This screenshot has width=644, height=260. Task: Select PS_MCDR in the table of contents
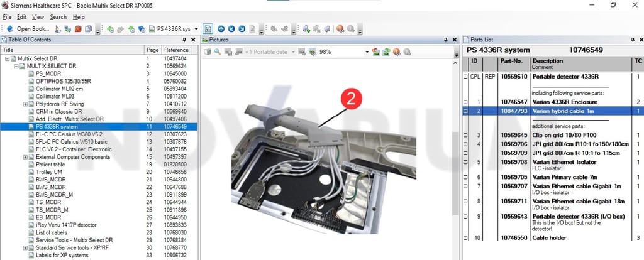[48, 74]
